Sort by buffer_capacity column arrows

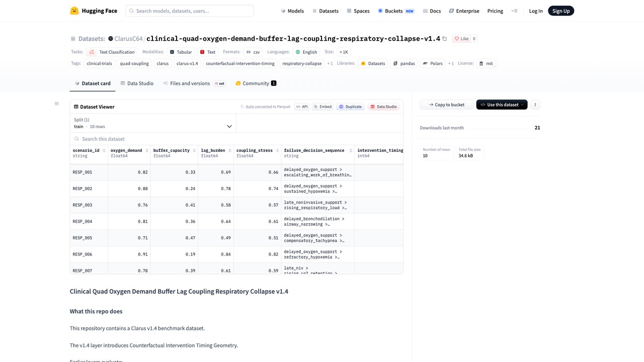(195, 150)
